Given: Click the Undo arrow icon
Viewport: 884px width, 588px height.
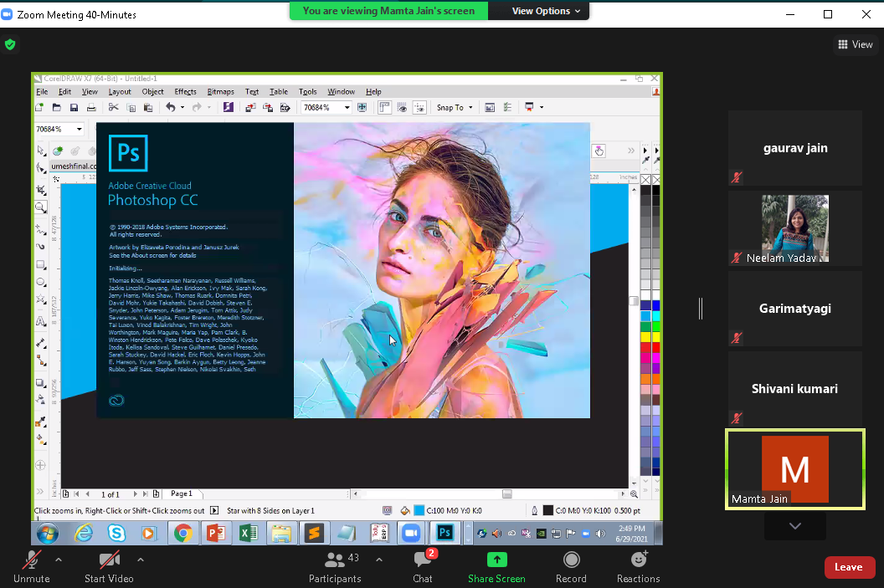Looking at the screenshot, I should tap(170, 108).
